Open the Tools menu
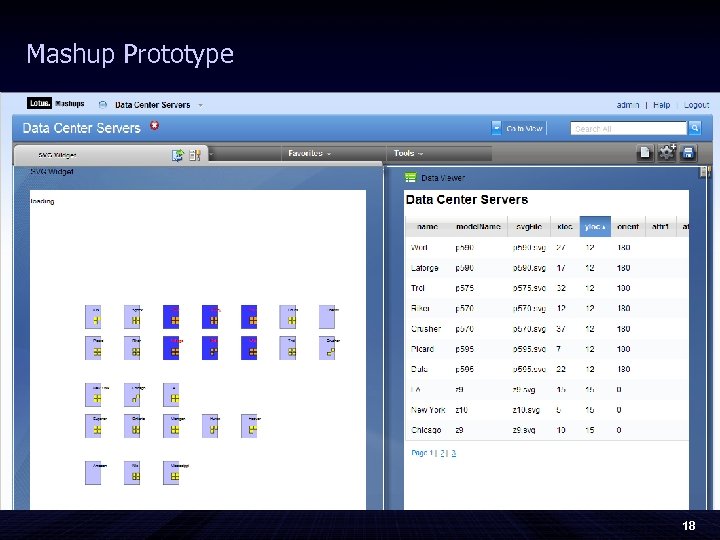Screen dimensions: 720x540 (x=408, y=153)
